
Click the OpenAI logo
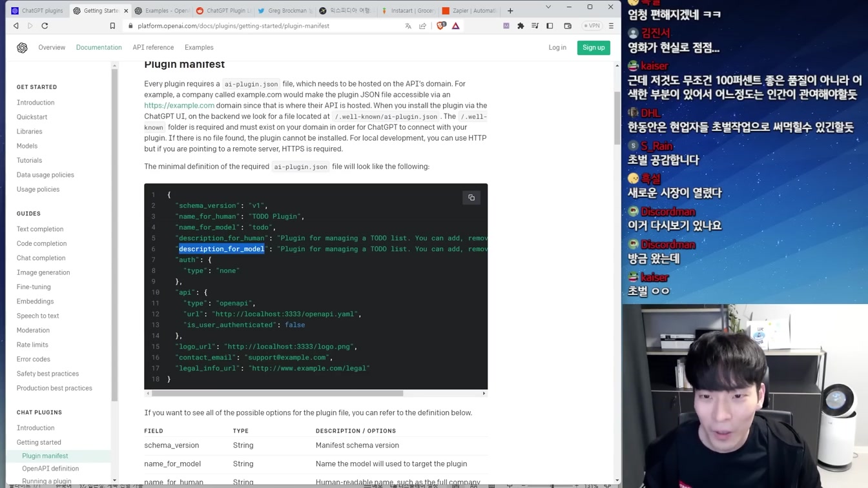click(x=22, y=48)
